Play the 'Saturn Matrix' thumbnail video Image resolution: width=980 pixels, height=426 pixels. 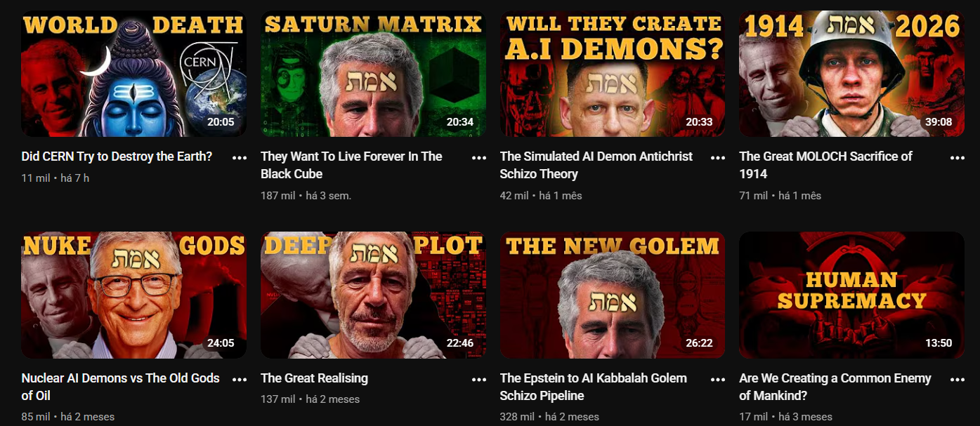373,74
